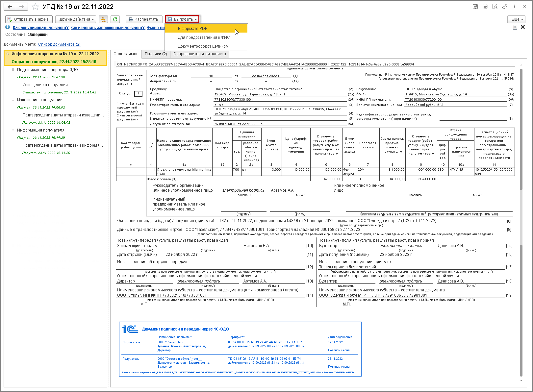Click the total amount 504 000,00 in the Всего к оплате row

point(427,179)
